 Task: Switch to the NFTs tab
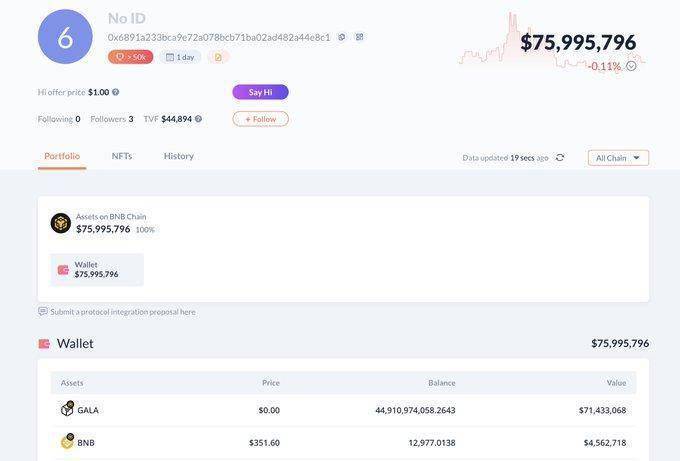tap(122, 156)
